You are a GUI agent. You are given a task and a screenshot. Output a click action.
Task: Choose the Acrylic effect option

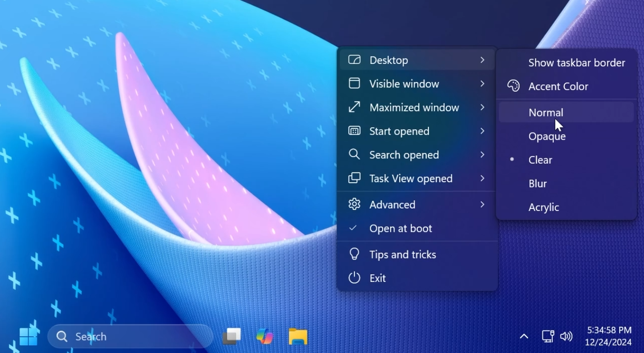coord(543,207)
